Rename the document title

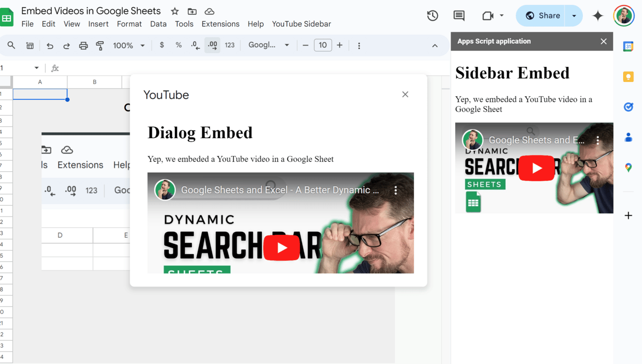(91, 11)
